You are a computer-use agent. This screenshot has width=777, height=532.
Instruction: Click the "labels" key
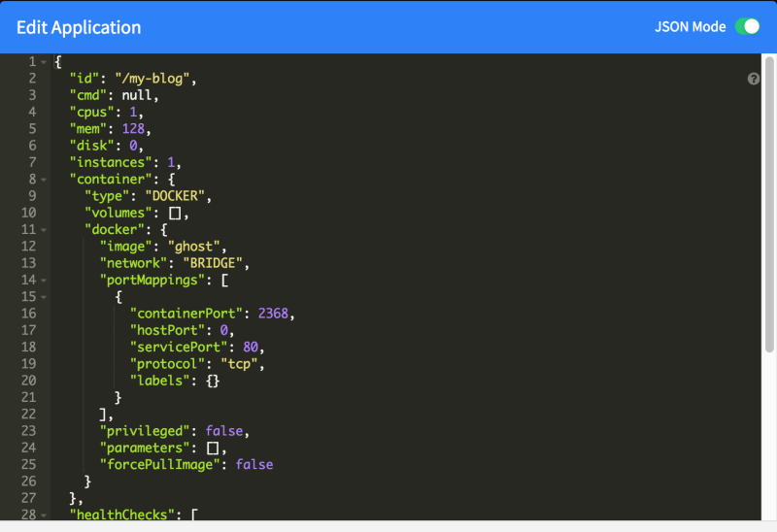(x=159, y=381)
